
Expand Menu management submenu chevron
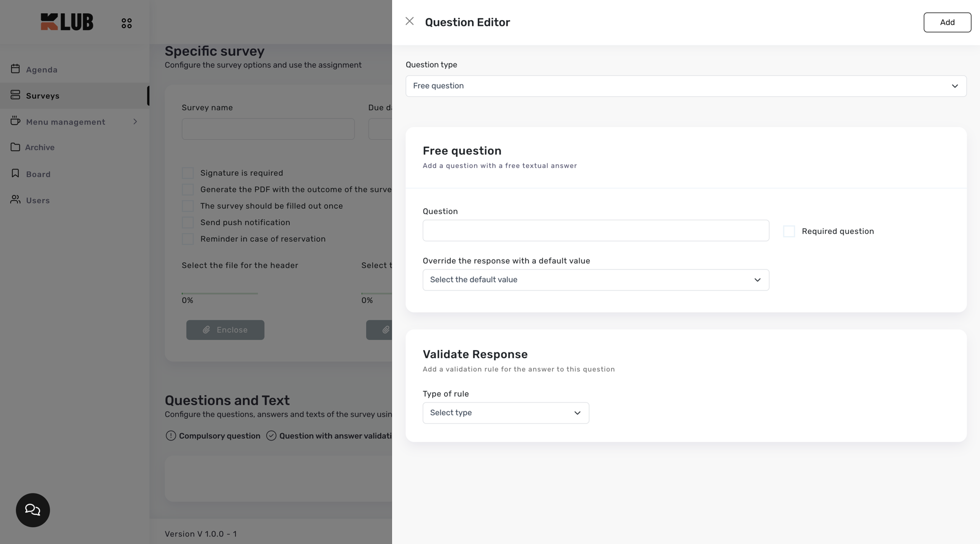[135, 121]
